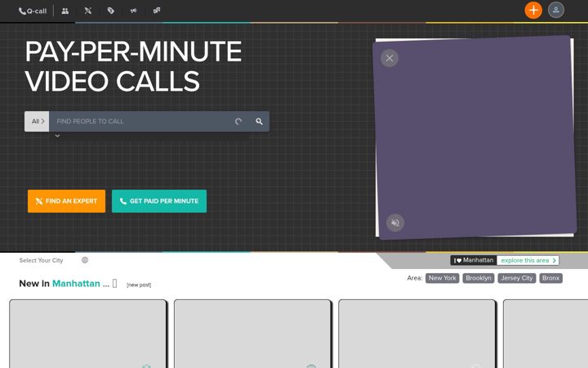Click the icon after 'New in Manhattan ...'
The width and height of the screenshot is (588, 368).
click(115, 284)
